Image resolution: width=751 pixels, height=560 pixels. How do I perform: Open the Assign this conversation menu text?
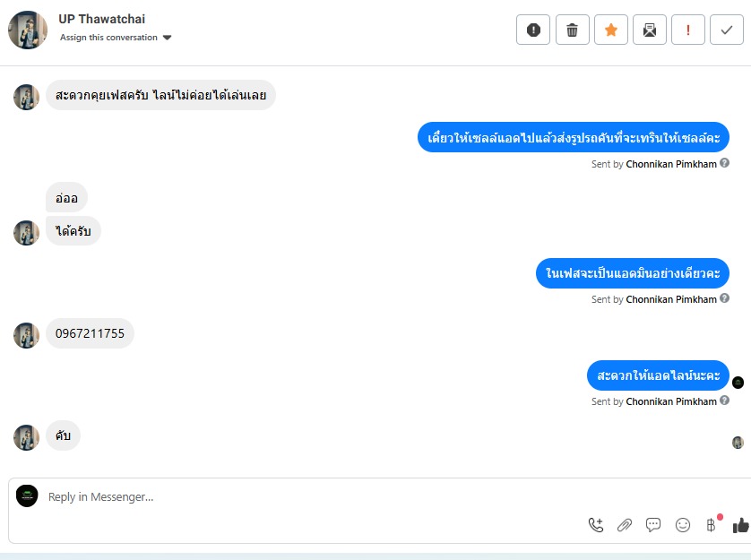click(x=108, y=38)
